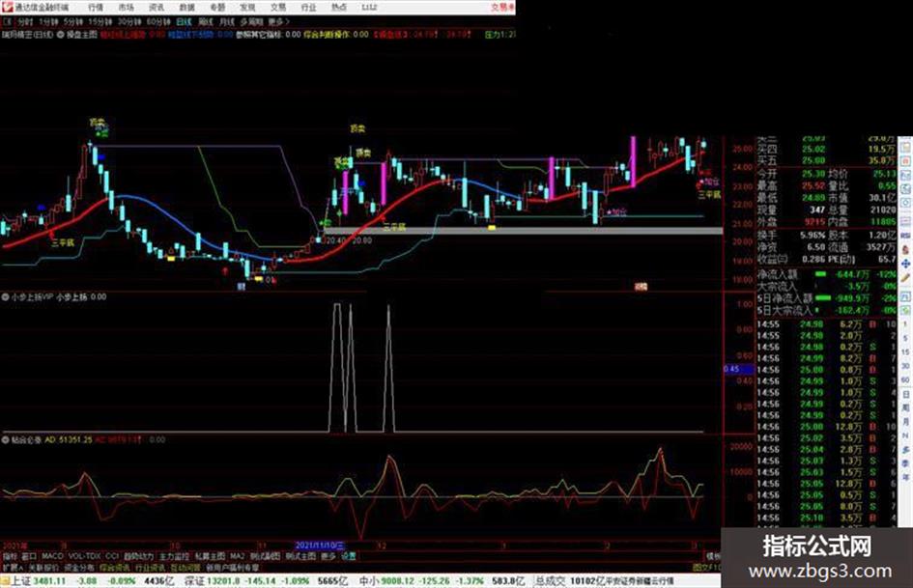The image size is (913, 588).
Task: Collapse the 扩展 panel toggle
Action: tap(13, 567)
